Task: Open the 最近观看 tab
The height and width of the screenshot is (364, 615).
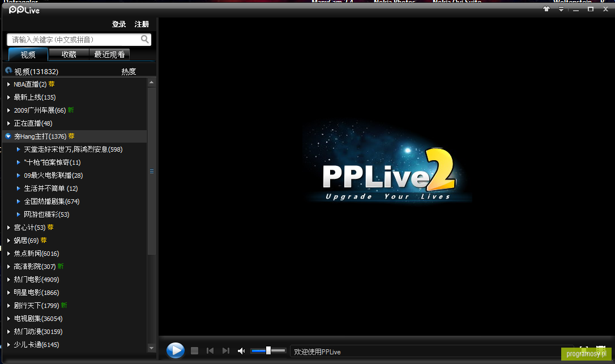Action: [109, 54]
